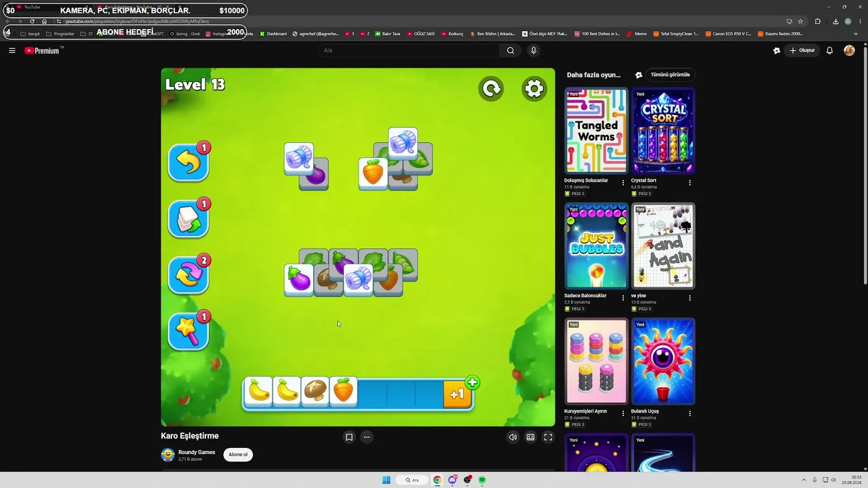Open the Chrome extensions puzzle icon

(x=818, y=21)
